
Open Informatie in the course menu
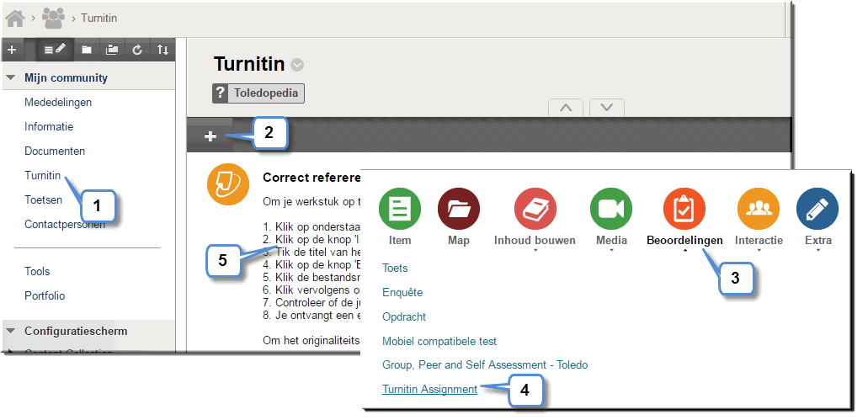pyautogui.click(x=49, y=127)
